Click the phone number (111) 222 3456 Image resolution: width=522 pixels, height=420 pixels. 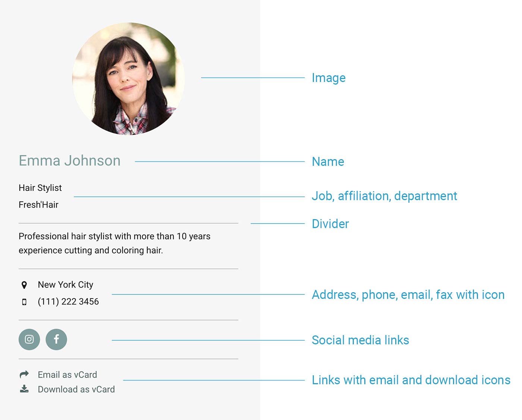coord(68,301)
